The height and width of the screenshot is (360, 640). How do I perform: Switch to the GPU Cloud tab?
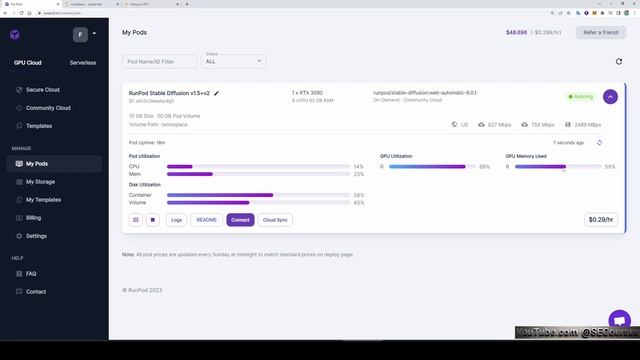(x=28, y=63)
